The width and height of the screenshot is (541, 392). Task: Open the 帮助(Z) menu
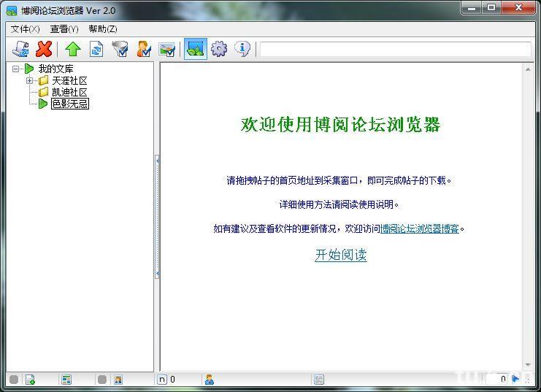[102, 29]
